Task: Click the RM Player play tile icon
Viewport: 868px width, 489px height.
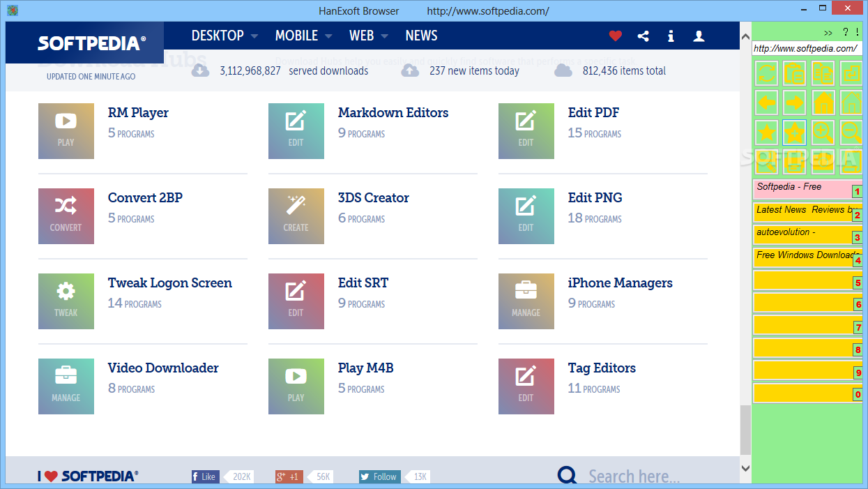Action: (x=66, y=131)
